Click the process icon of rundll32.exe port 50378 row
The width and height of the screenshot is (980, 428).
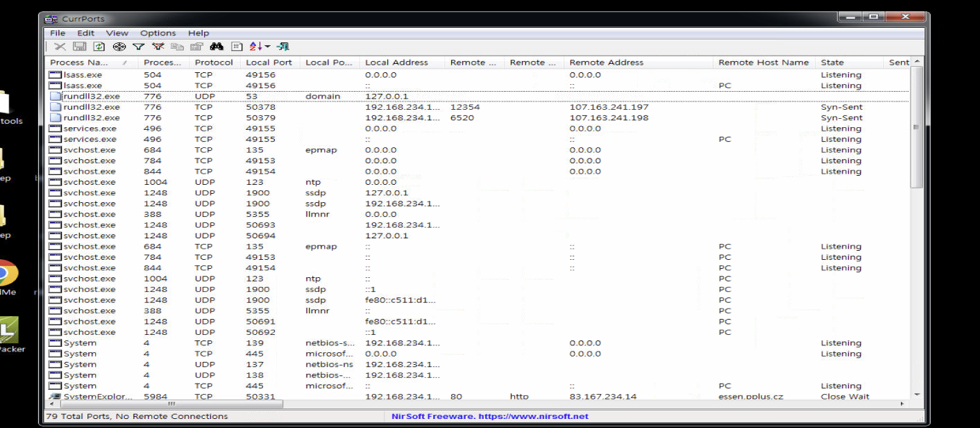[56, 107]
